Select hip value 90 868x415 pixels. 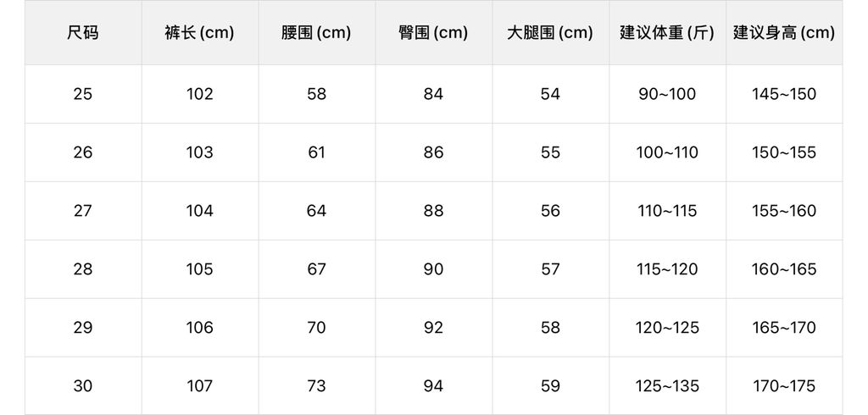pos(433,269)
